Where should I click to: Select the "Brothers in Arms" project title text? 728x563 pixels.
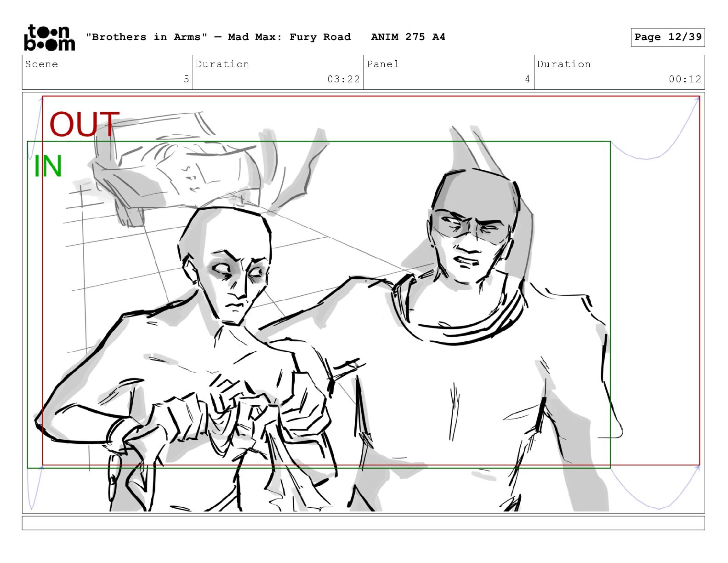tap(147, 37)
